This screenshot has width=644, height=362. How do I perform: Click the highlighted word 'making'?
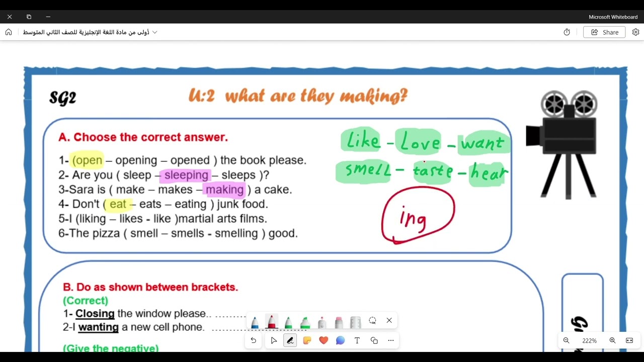click(x=225, y=190)
